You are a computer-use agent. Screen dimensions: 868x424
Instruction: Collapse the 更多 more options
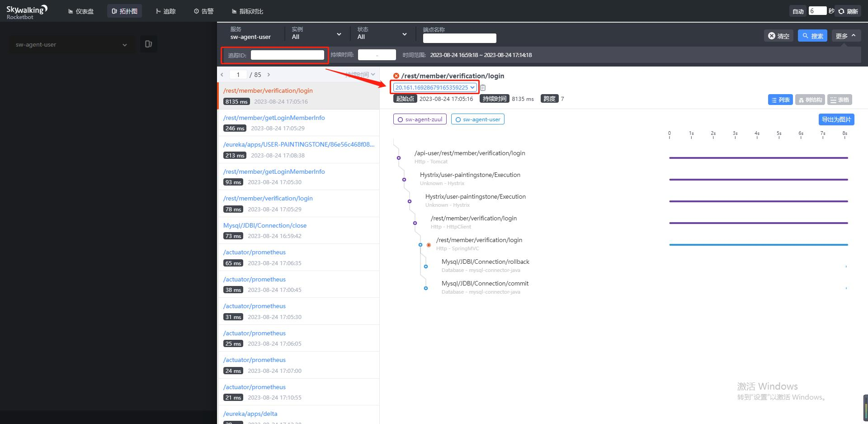tap(846, 36)
